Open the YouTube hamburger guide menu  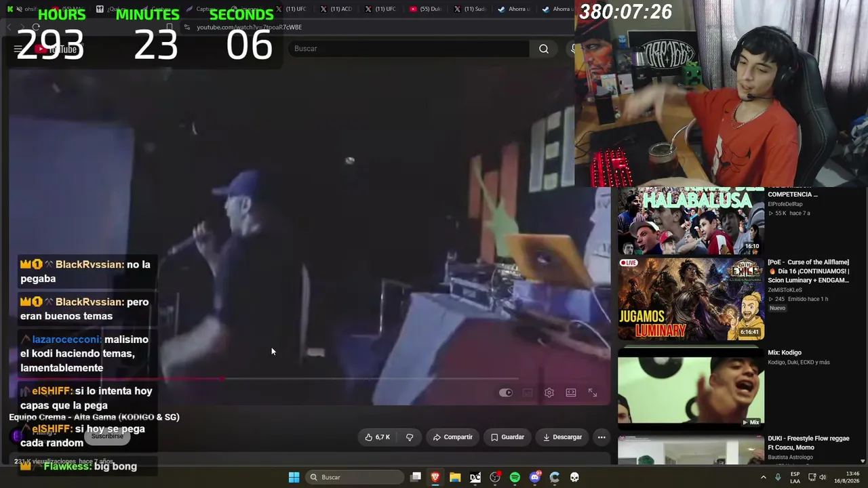pos(18,49)
